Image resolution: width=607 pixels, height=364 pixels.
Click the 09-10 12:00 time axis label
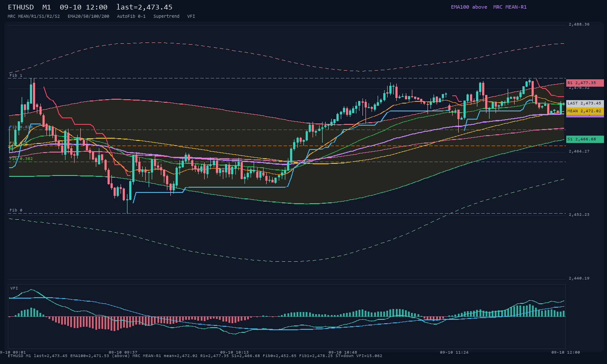[566, 352]
